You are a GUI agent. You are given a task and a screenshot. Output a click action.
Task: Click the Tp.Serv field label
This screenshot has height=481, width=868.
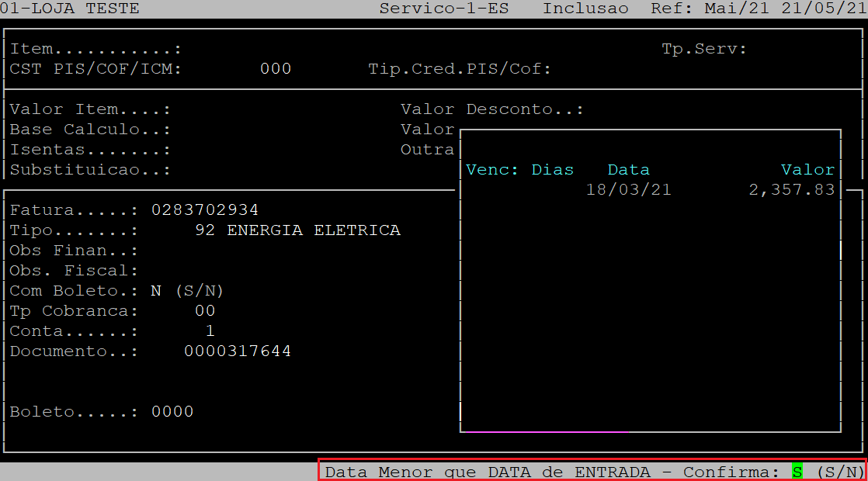[x=703, y=49]
